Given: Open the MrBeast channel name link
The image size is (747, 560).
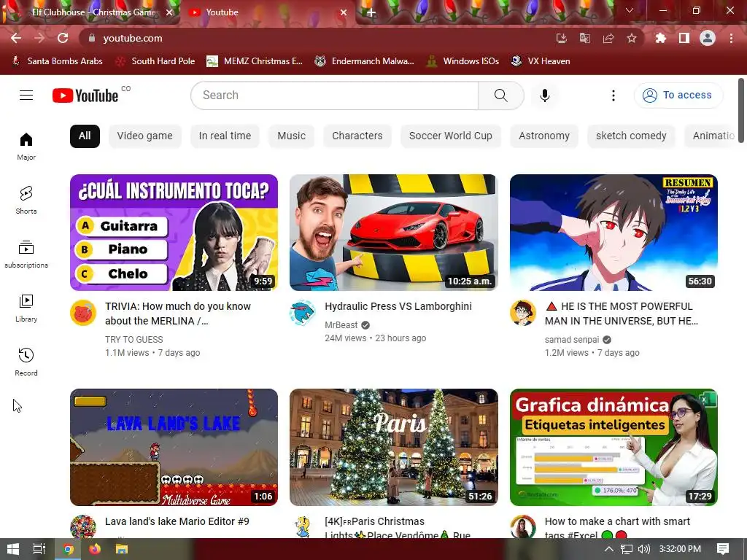Looking at the screenshot, I should point(341,325).
